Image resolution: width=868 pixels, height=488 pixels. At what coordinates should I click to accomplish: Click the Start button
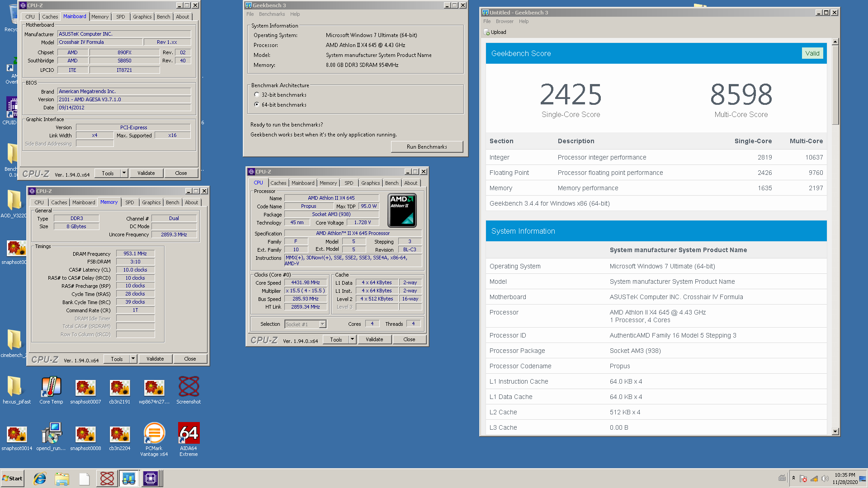point(12,479)
